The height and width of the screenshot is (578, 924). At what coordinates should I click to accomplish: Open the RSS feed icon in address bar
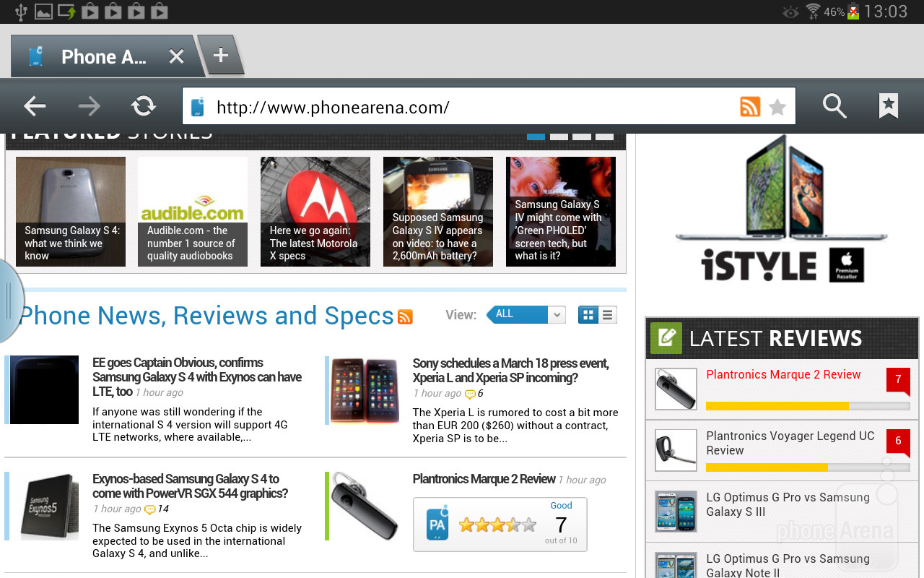[750, 107]
